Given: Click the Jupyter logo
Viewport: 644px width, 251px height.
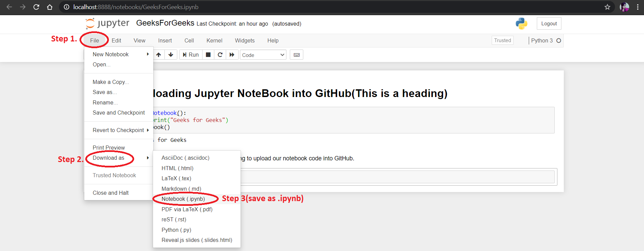Looking at the screenshot, I should pos(108,23).
